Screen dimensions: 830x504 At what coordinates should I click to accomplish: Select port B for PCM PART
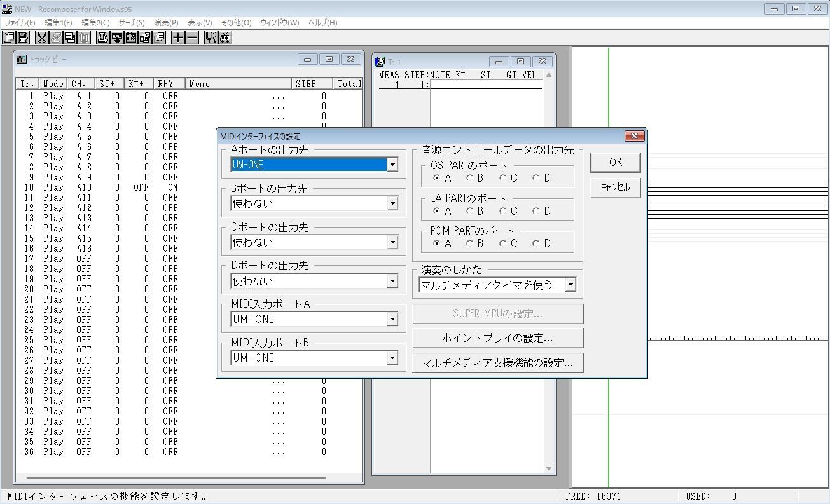[469, 243]
